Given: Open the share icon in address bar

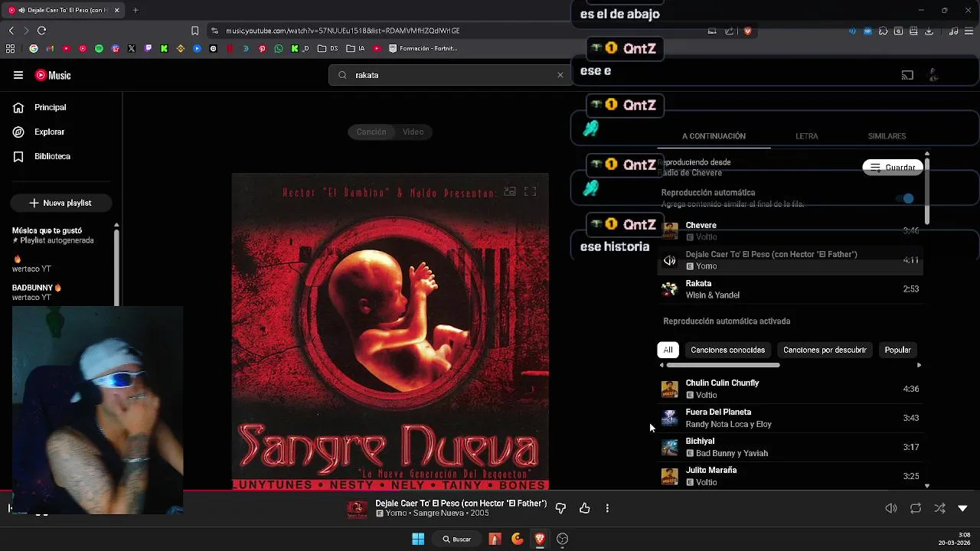Looking at the screenshot, I should [x=730, y=31].
